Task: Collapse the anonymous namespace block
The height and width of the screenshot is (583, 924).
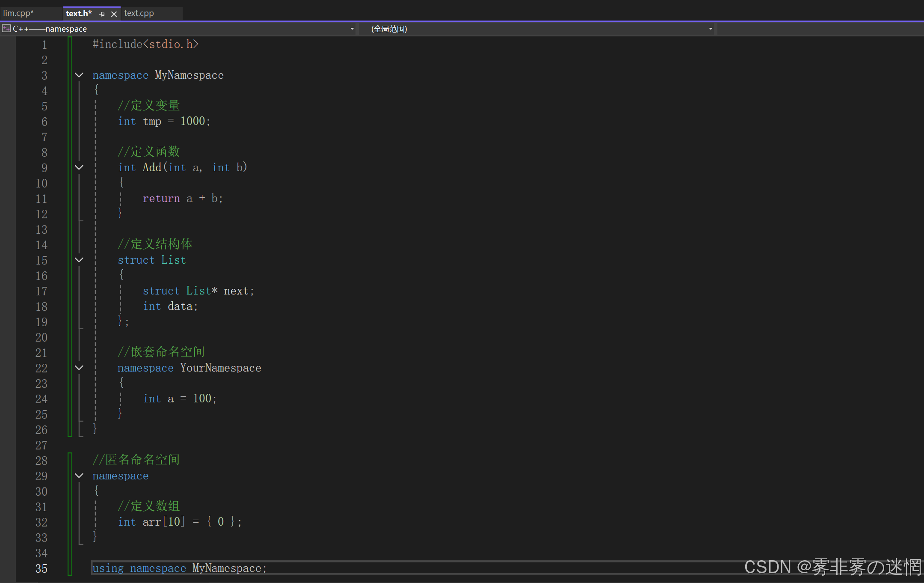Action: 79,476
